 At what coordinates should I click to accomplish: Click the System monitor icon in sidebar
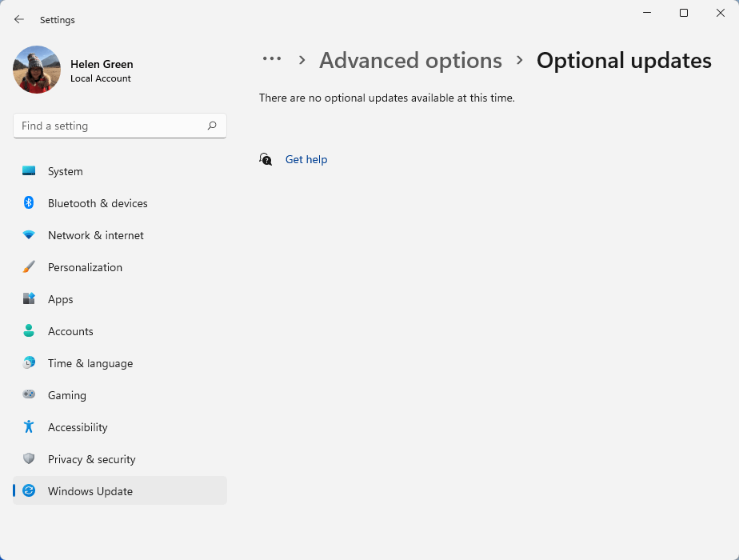coord(29,171)
